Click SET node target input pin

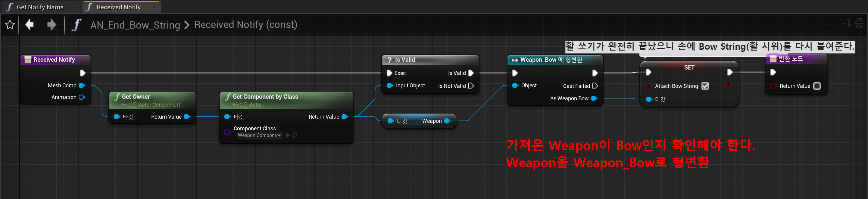pyautogui.click(x=649, y=99)
